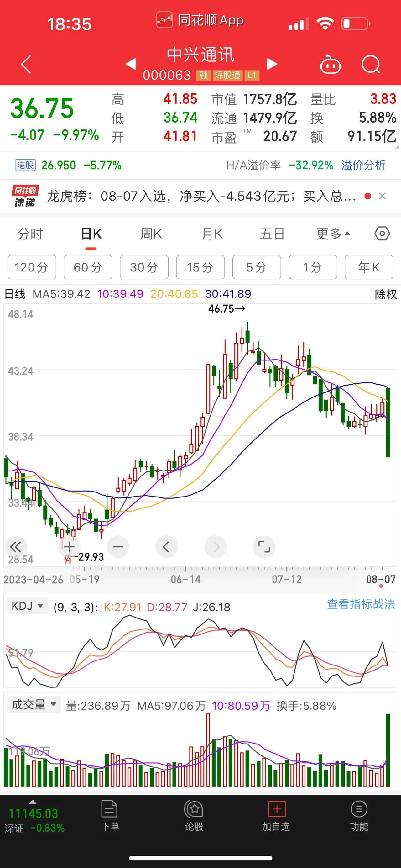Screen dimensions: 401x868
Task: Tap the 中兴通讯 stock title
Action: 201,55
